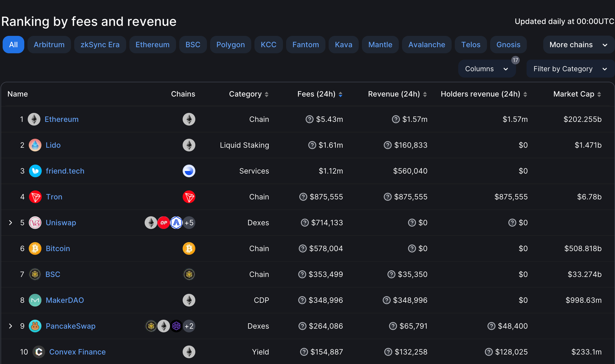Open the BSC protocol link in the table
Screen dimensions: 615x364
click(53, 274)
